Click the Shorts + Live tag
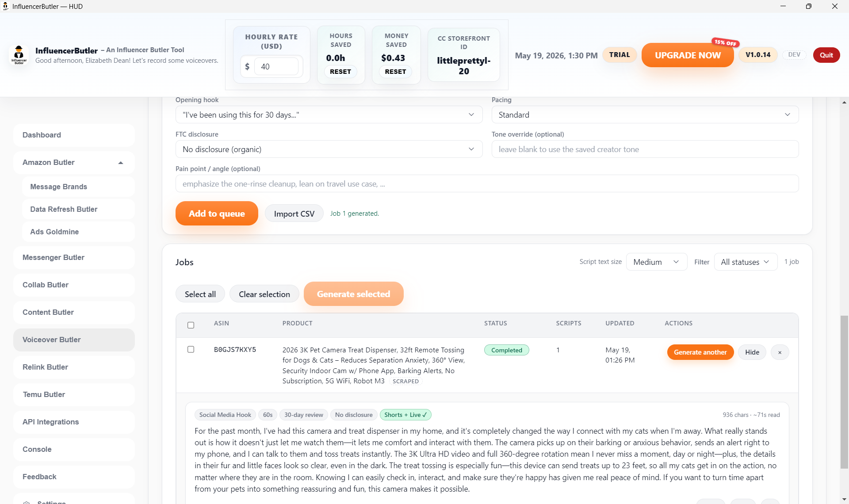849x504 pixels. pyautogui.click(x=405, y=415)
